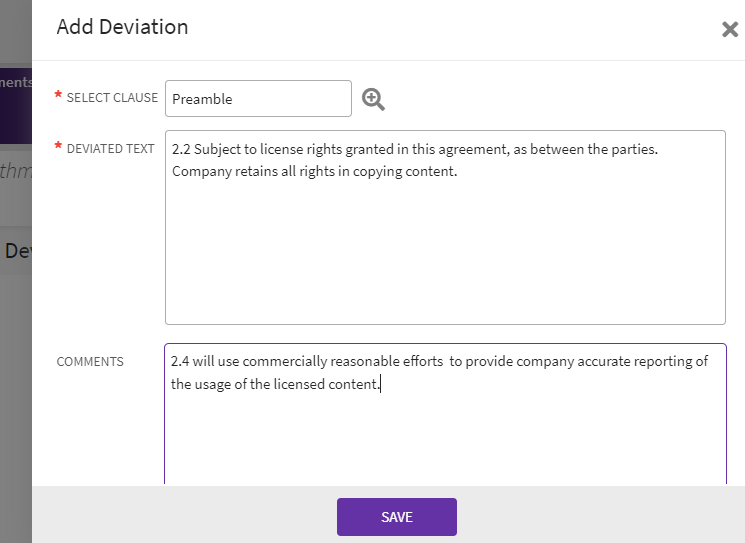
Task: Click the magnifier search icon beside Preamble
Action: pyautogui.click(x=373, y=99)
